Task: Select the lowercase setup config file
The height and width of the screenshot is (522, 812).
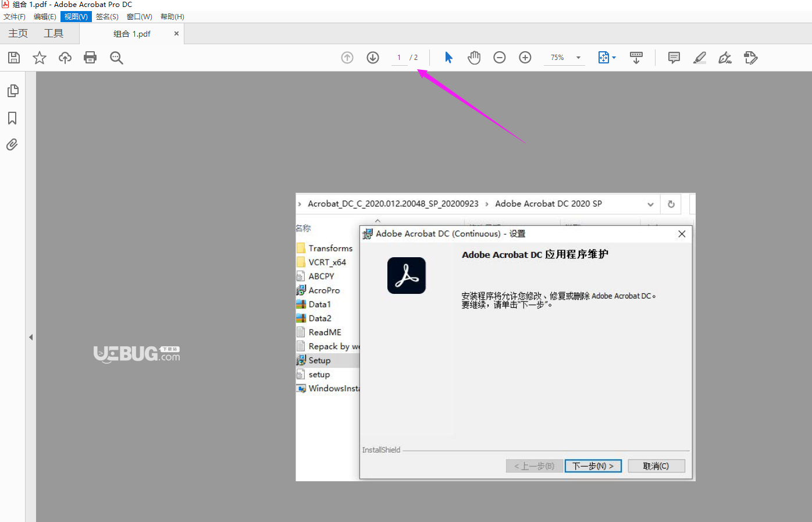Action: click(314, 374)
